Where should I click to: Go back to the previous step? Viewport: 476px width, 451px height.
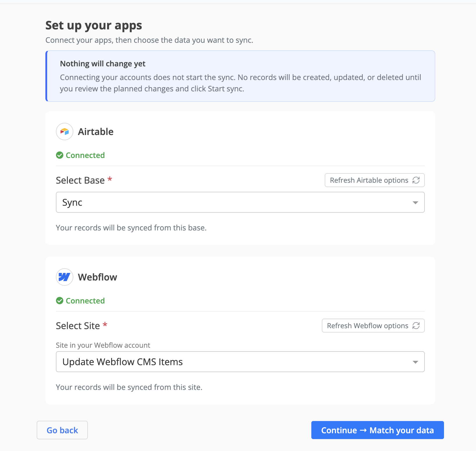[62, 430]
